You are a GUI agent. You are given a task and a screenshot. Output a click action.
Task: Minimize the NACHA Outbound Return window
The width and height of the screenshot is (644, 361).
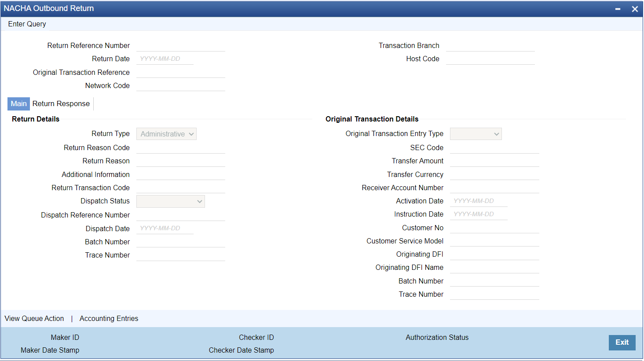coord(618,9)
